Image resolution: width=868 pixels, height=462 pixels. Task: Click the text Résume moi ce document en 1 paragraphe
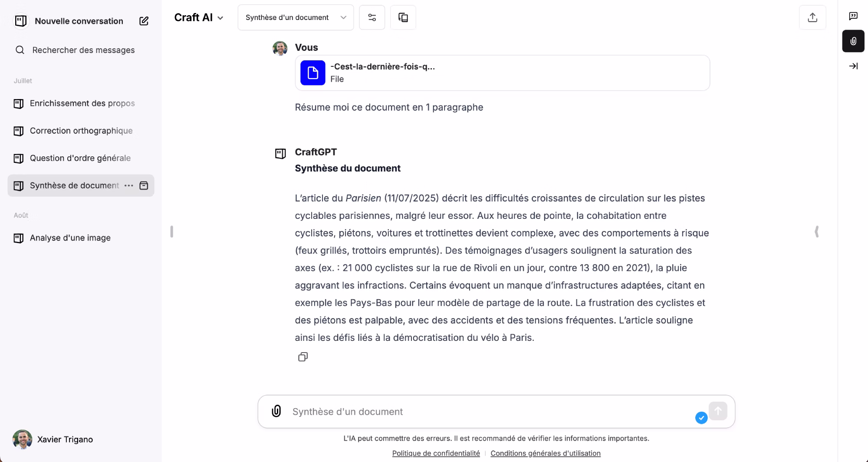click(x=389, y=107)
